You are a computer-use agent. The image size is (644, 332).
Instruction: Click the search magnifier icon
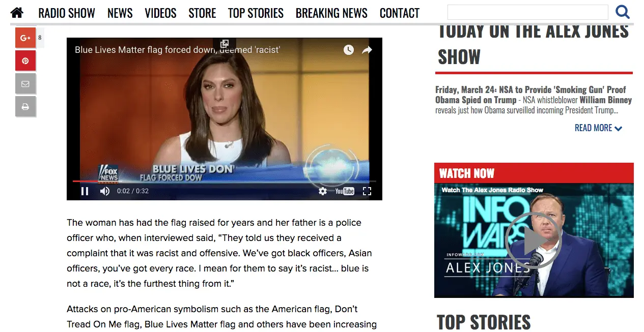(622, 12)
